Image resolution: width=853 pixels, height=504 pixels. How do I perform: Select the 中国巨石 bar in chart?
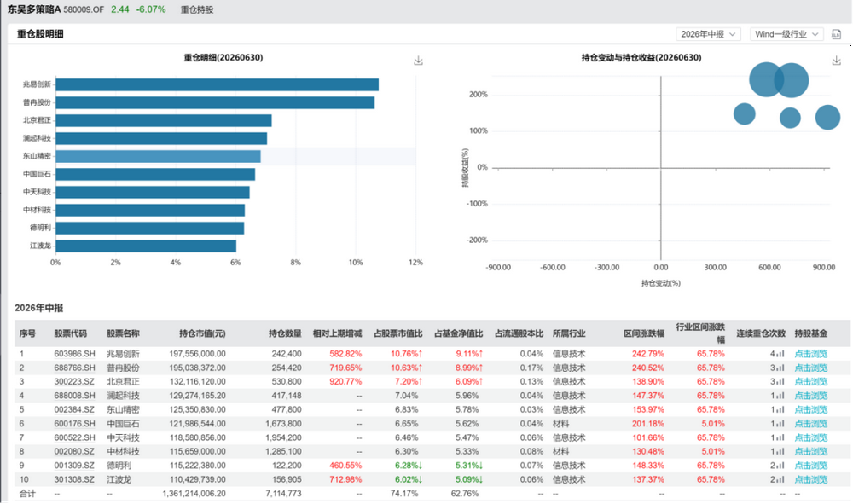(155, 175)
